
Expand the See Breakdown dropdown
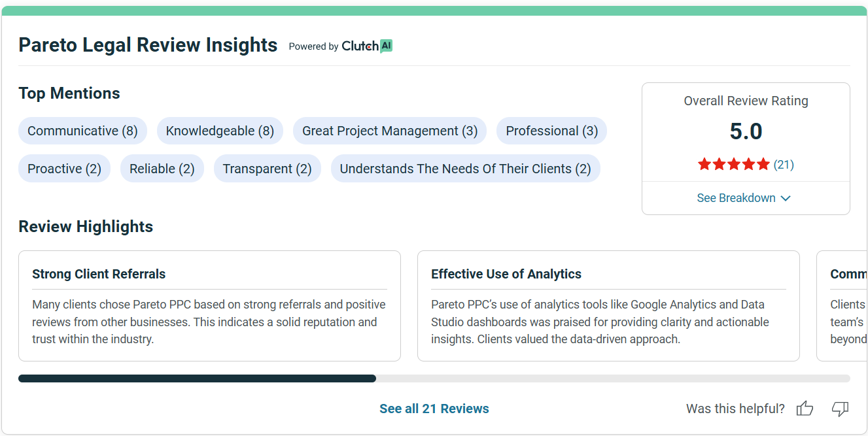click(737, 198)
